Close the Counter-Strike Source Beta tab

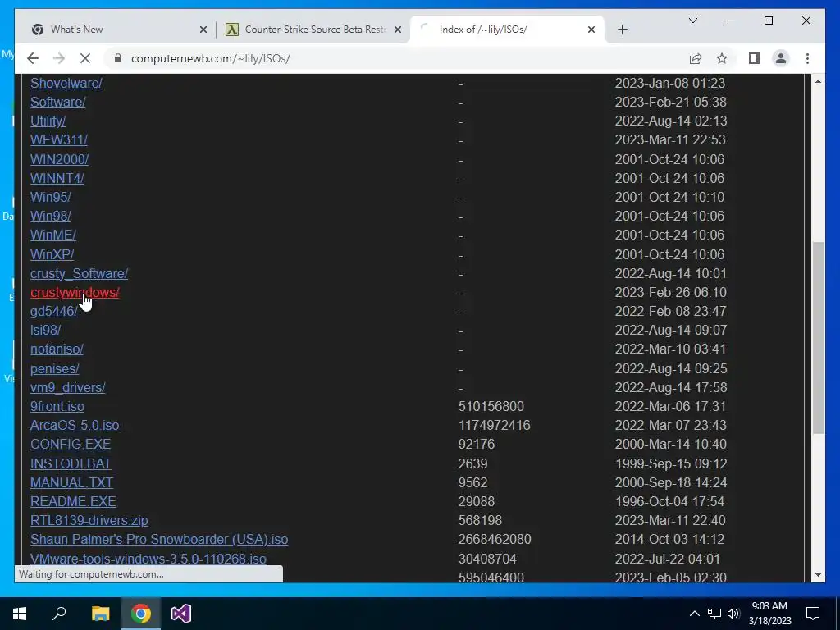click(398, 30)
